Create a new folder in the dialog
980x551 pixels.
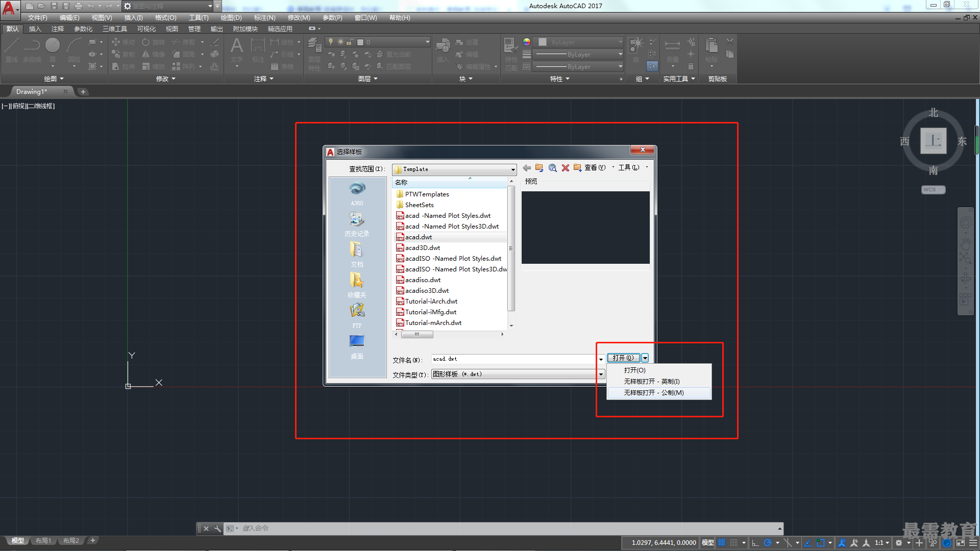click(577, 168)
